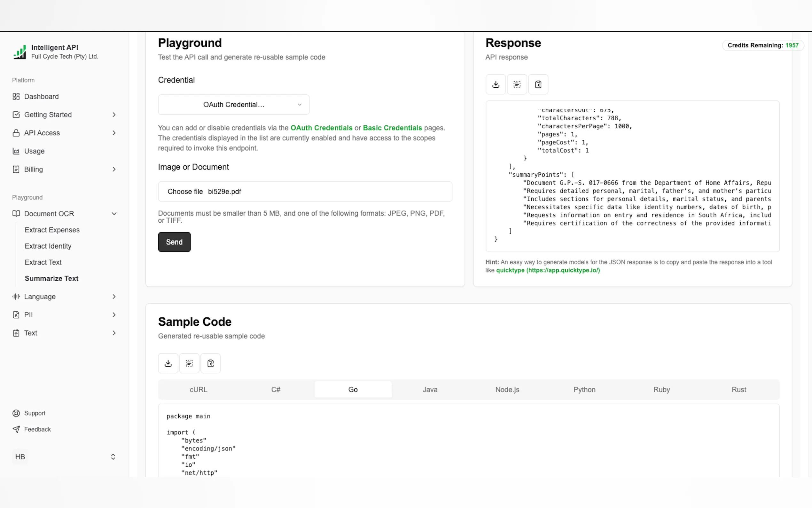The image size is (812, 508).
Task: Open the Usage page
Action: point(34,151)
